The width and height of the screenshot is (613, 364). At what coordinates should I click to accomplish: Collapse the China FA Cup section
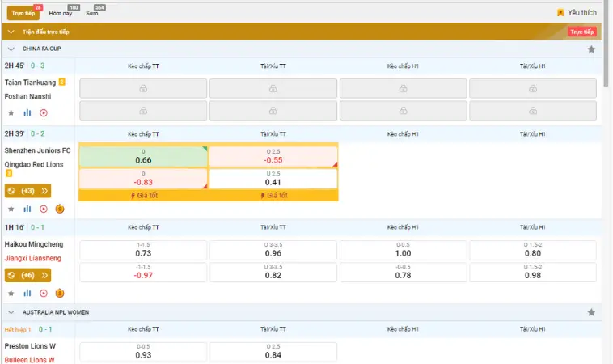[x=11, y=49]
